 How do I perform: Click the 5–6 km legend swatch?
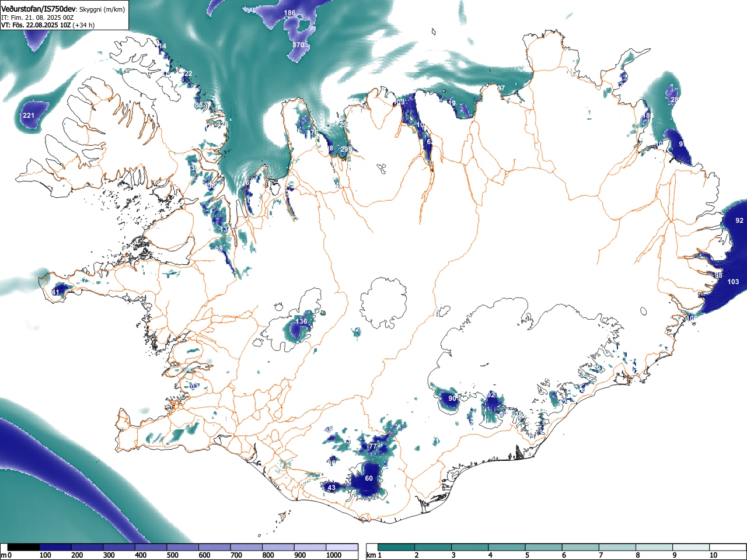(544, 547)
